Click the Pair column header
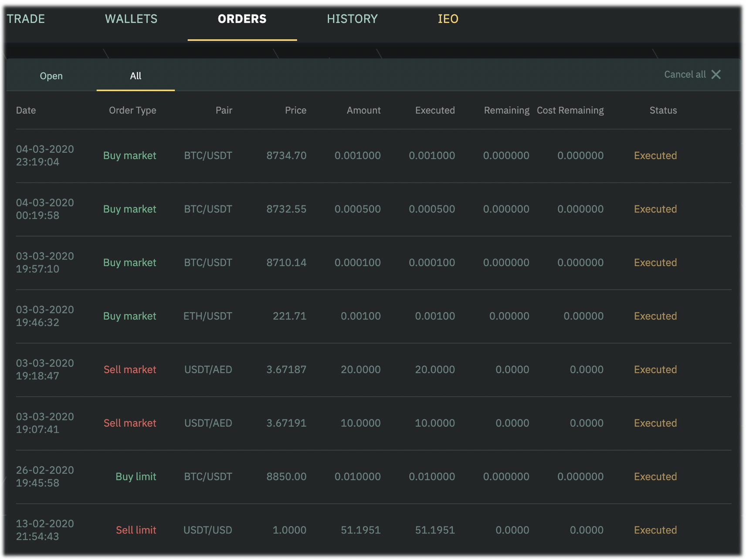Screen dimensions: 746x560 (224, 110)
